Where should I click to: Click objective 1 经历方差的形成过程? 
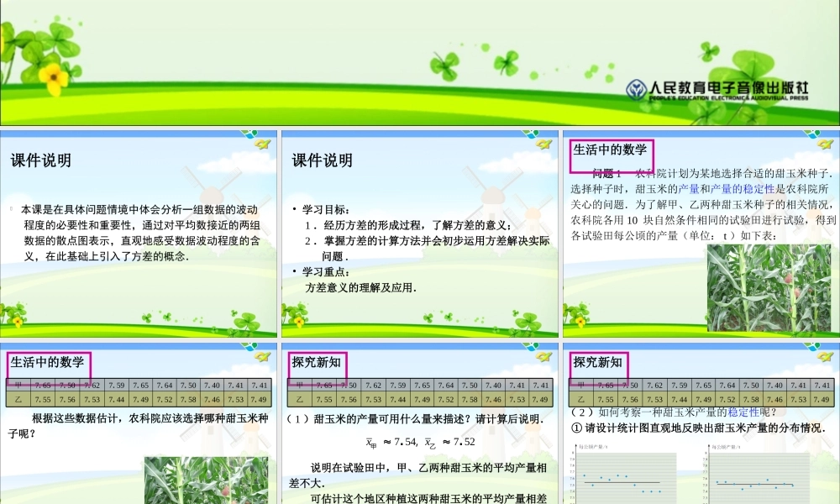409,225
